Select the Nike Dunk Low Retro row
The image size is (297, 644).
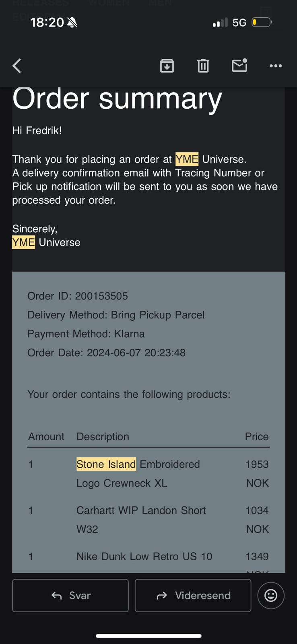click(x=144, y=556)
